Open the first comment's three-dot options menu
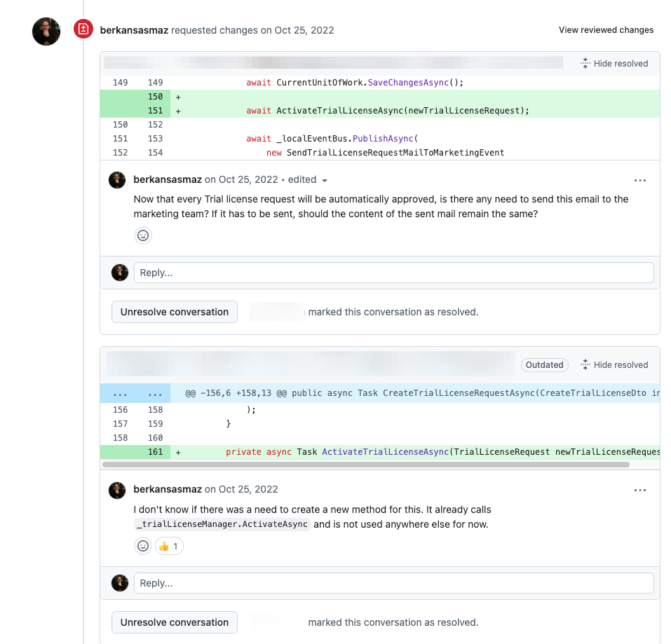 click(x=639, y=180)
